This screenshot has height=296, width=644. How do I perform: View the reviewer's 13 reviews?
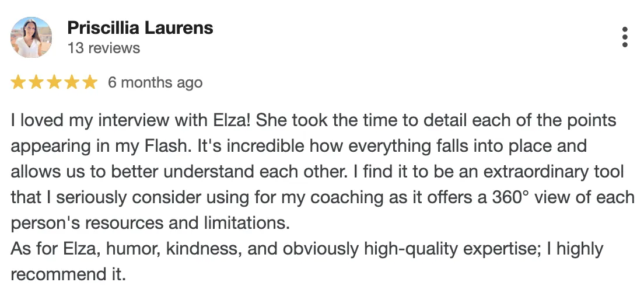[103, 48]
